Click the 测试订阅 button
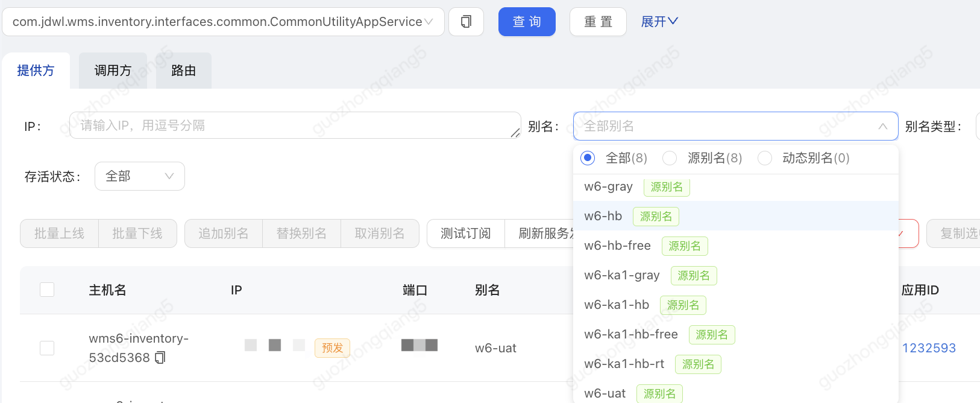Image resolution: width=980 pixels, height=403 pixels. pos(465,233)
